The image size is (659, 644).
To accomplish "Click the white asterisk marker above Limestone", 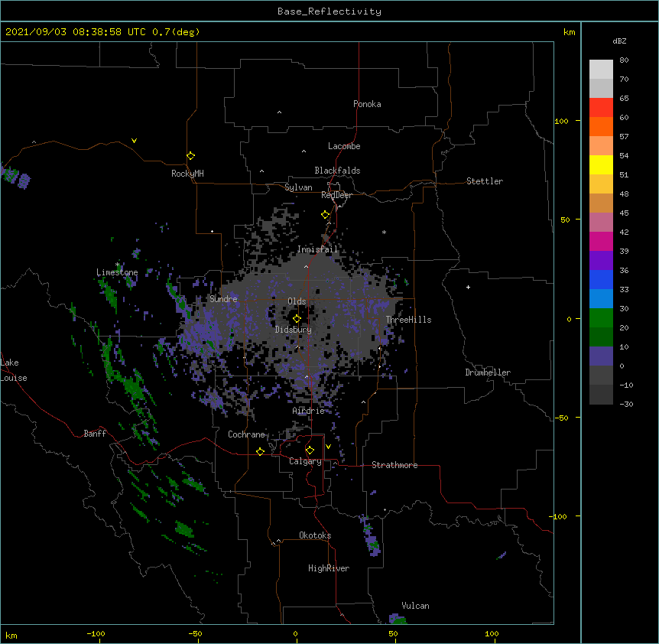I will (117, 265).
